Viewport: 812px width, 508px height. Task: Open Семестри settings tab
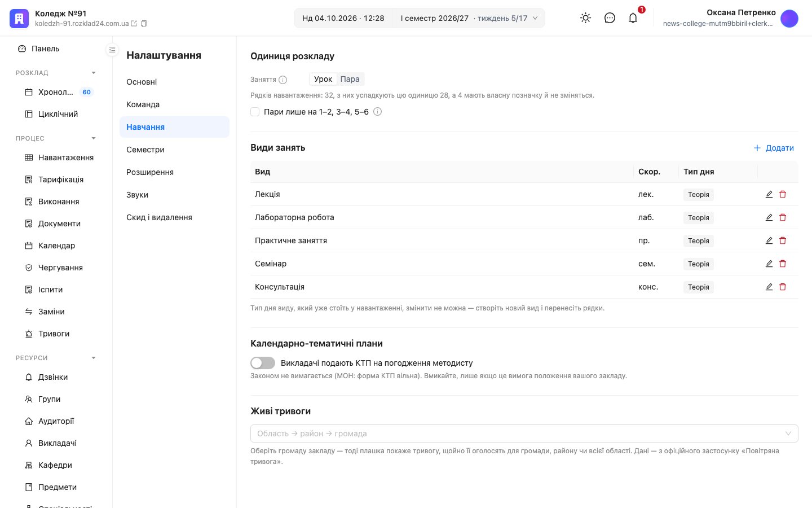174,150
